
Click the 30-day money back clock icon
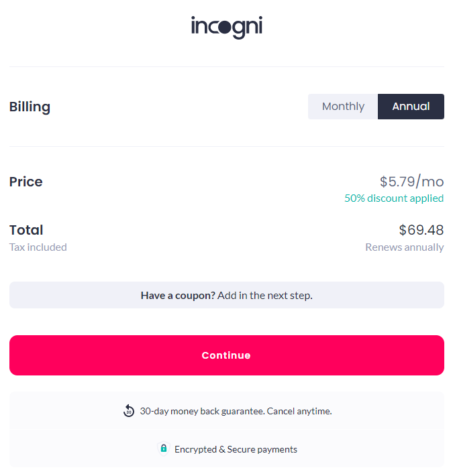[x=129, y=411]
